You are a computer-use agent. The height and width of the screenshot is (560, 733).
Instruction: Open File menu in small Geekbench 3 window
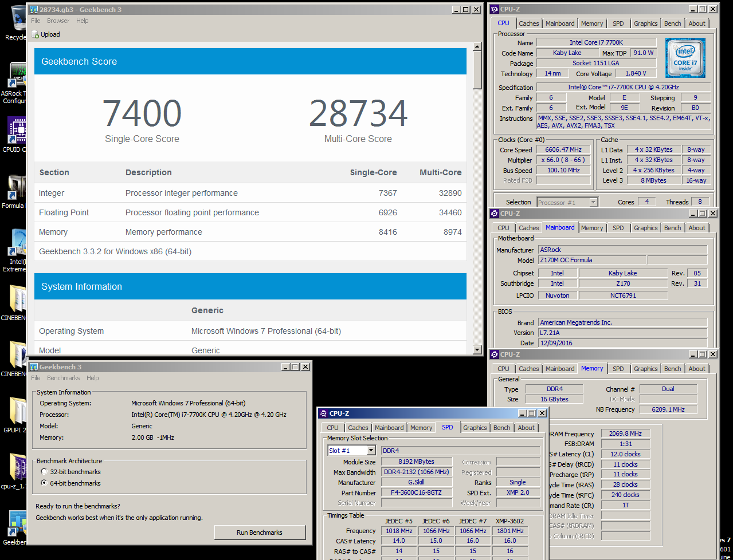click(36, 378)
